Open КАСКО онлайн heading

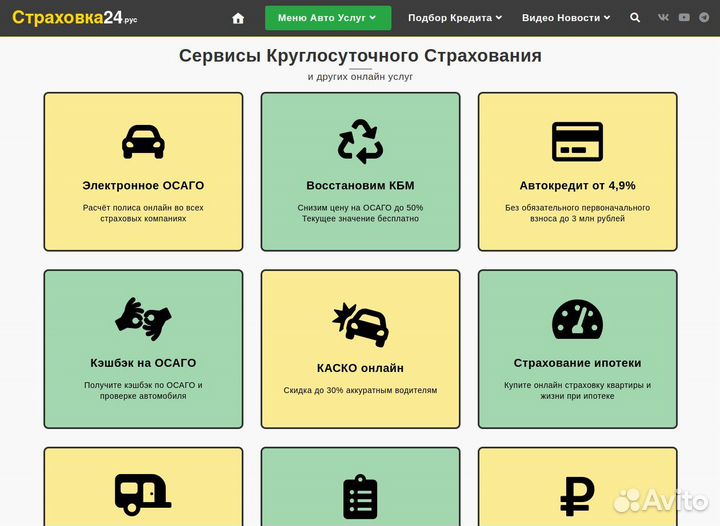click(x=360, y=368)
